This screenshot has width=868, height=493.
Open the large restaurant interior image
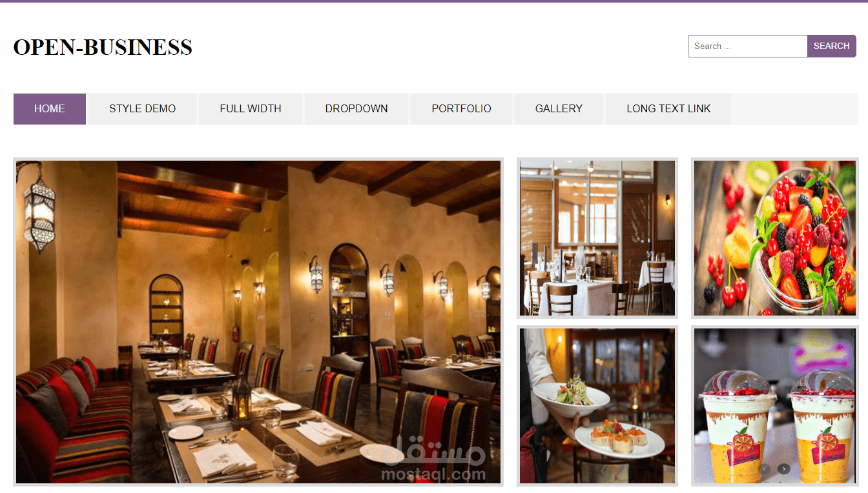[258, 322]
